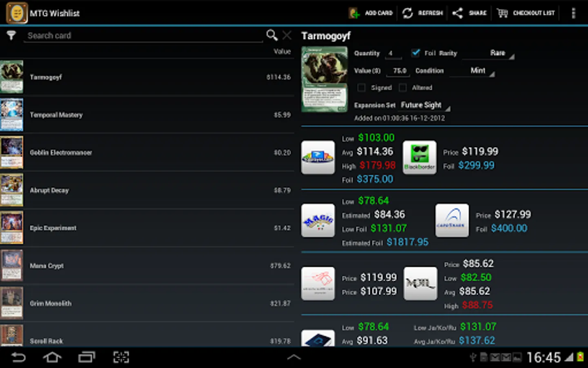The height and width of the screenshot is (368, 588).
Task: Tap the Android Home button
Action: (52, 357)
